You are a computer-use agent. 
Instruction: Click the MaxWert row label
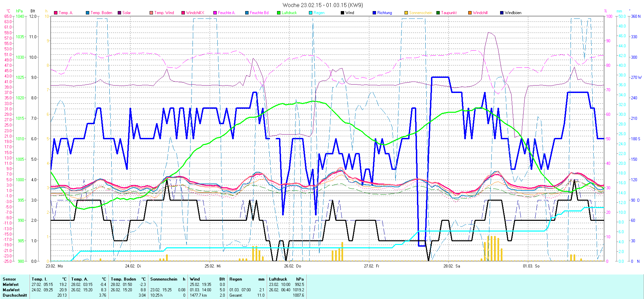[x=11, y=290]
